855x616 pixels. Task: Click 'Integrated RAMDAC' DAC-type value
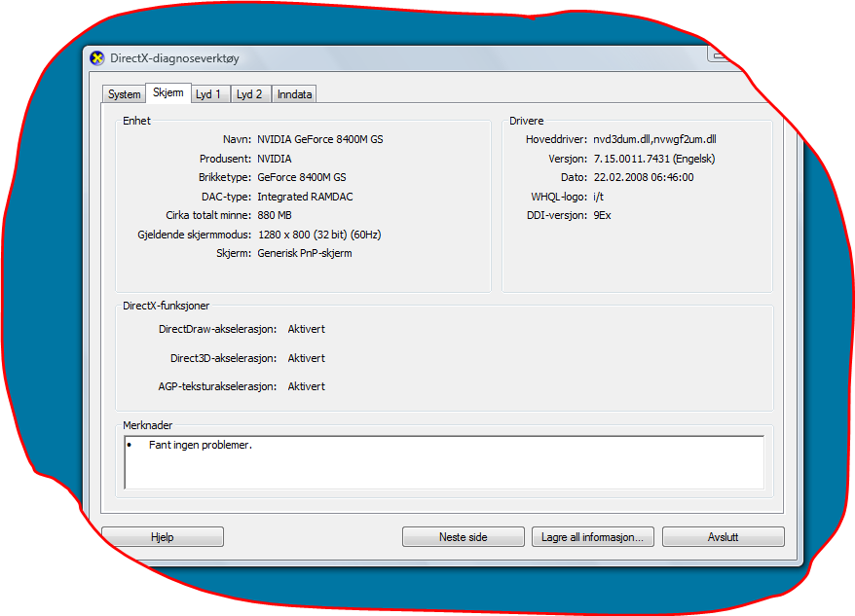(305, 197)
